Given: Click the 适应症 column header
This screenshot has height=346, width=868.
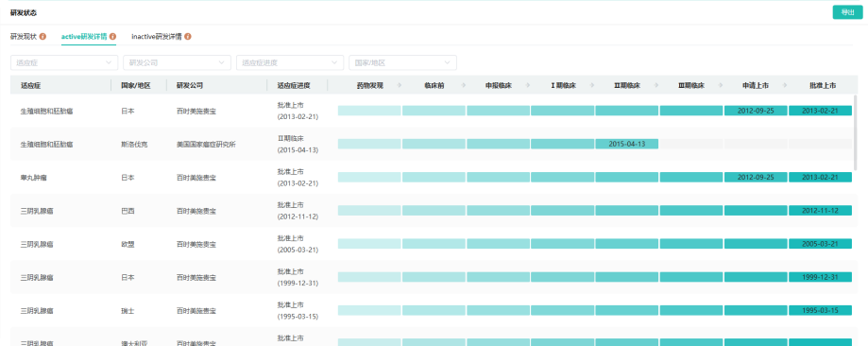Looking at the screenshot, I should [31, 86].
